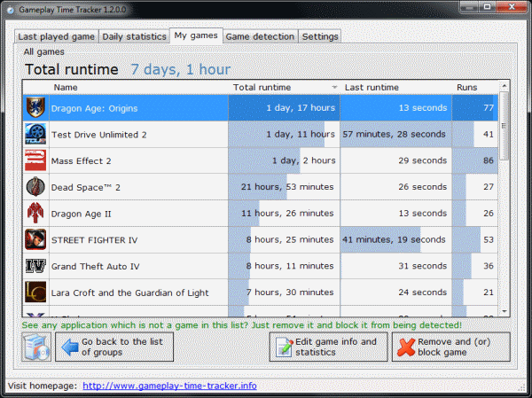The image size is (532, 398).
Task: Switch to the Daily statistics tab
Action: point(135,36)
